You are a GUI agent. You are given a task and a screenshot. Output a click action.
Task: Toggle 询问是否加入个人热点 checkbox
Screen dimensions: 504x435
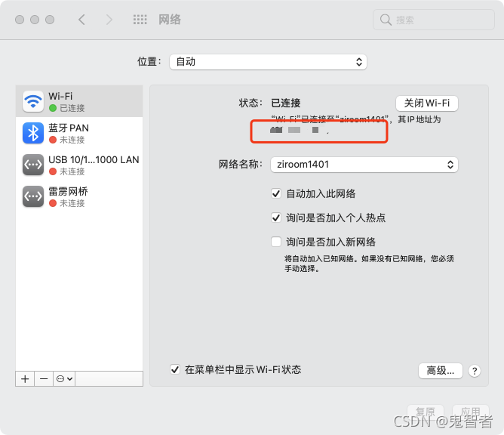click(x=276, y=217)
